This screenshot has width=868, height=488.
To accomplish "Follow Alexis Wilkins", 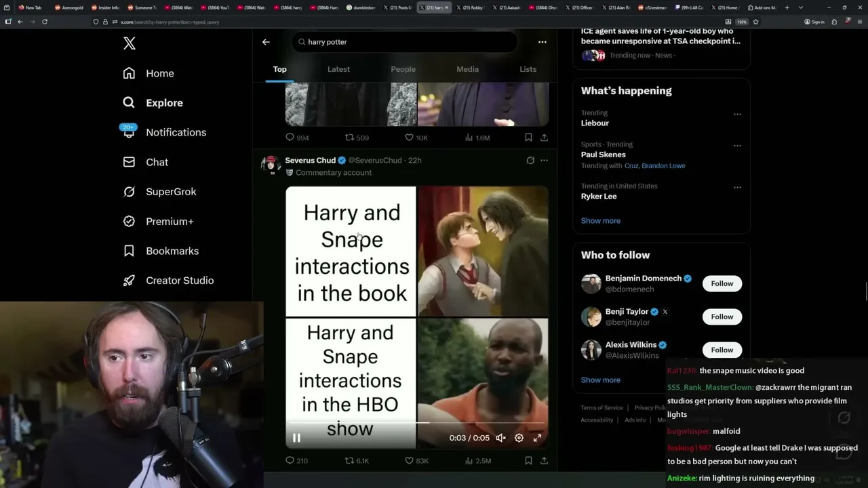I will (x=722, y=350).
